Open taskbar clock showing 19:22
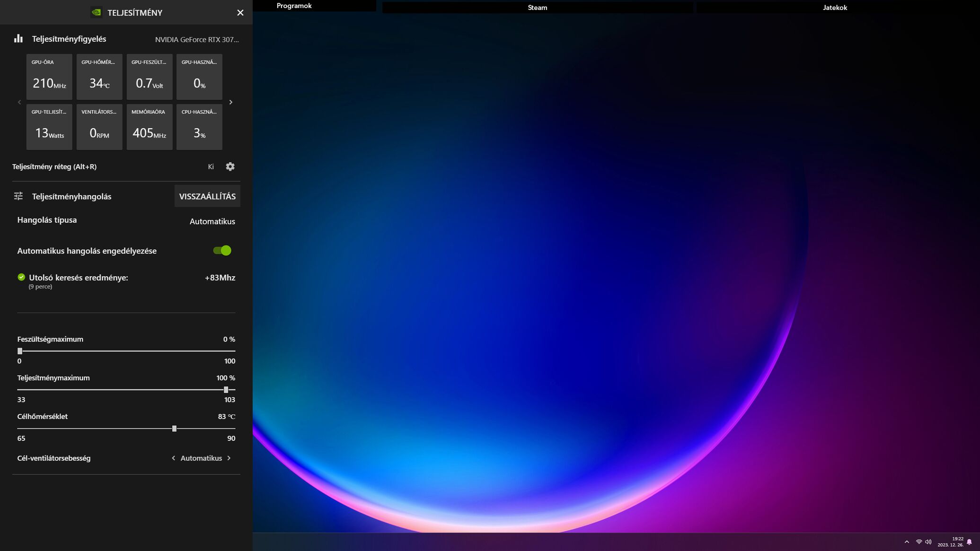 [950, 542]
